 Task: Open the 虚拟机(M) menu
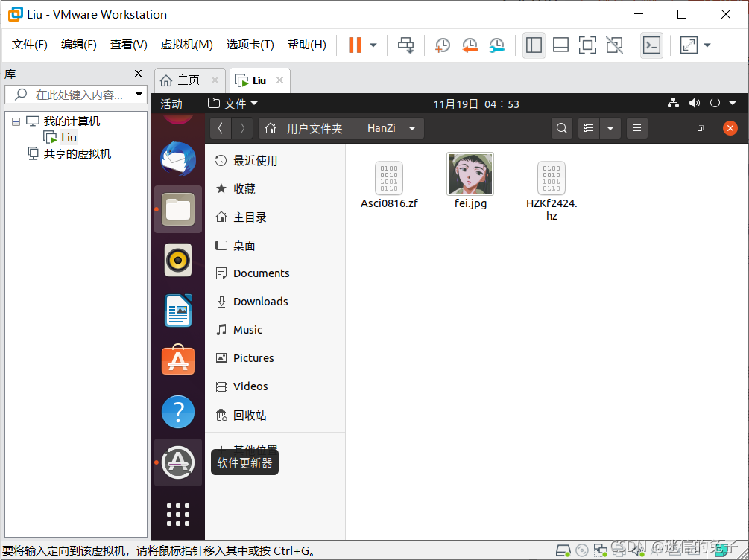pyautogui.click(x=187, y=45)
